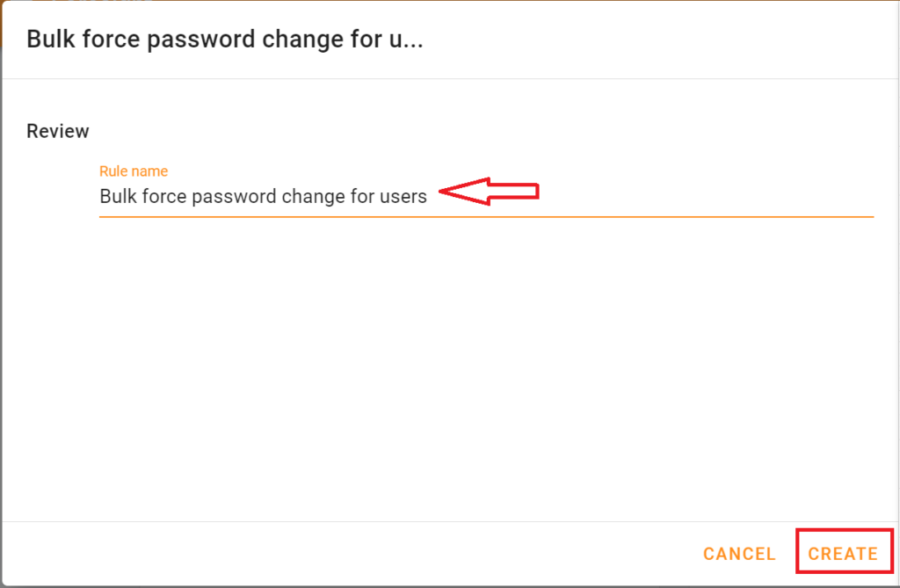Click the dialog footer area near the action buttons

(527, 554)
